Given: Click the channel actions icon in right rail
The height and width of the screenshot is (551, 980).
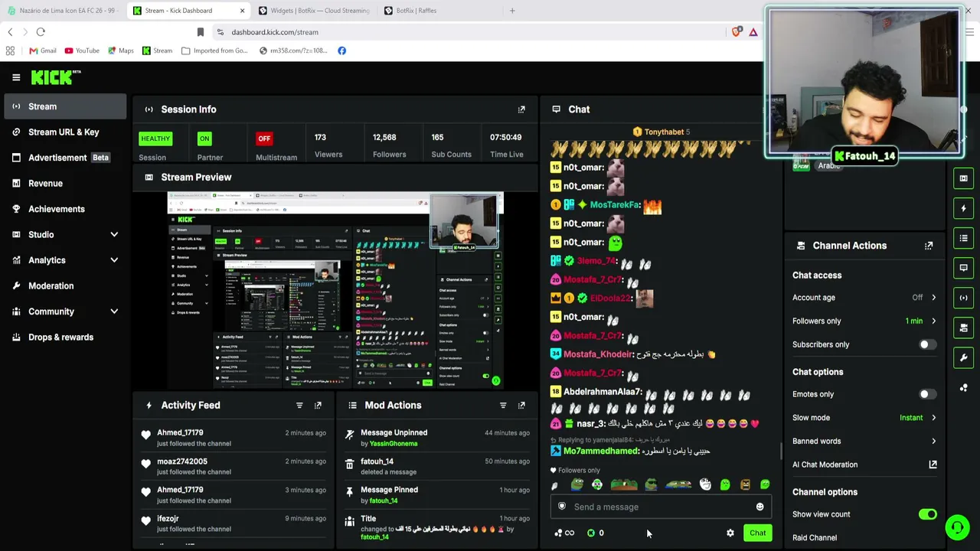Looking at the screenshot, I should (x=963, y=328).
